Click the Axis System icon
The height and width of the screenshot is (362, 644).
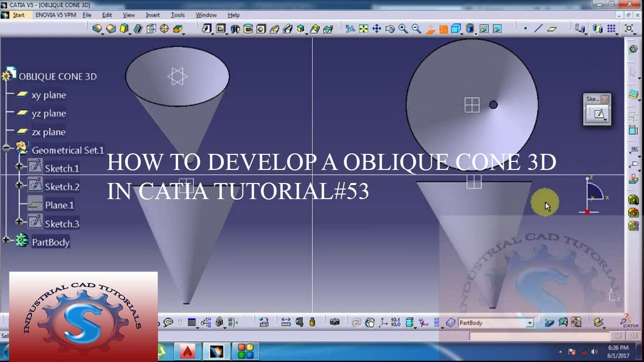coord(383,322)
